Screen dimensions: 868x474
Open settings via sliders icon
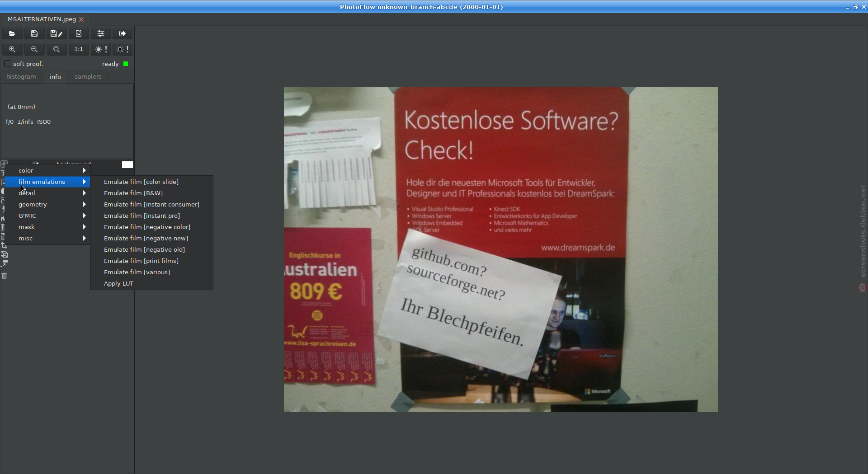pos(101,33)
